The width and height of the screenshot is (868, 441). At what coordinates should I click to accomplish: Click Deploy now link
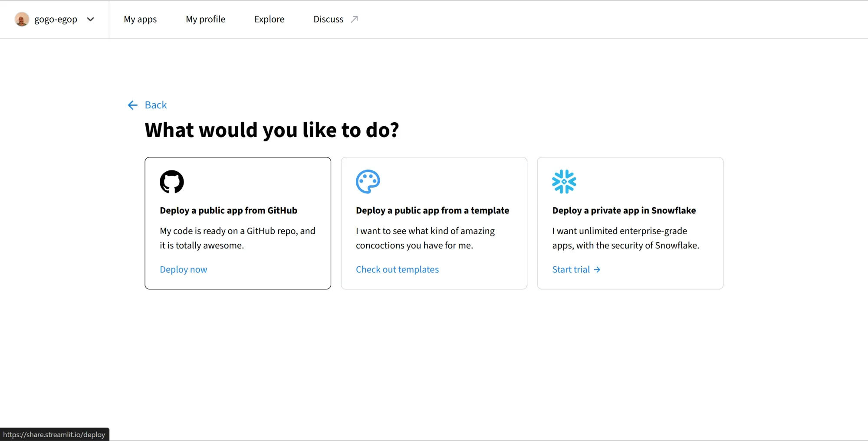click(x=184, y=269)
